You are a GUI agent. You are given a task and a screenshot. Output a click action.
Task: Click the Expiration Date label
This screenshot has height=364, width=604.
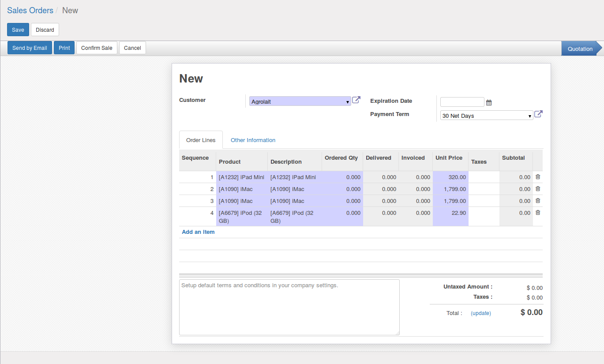pos(391,101)
